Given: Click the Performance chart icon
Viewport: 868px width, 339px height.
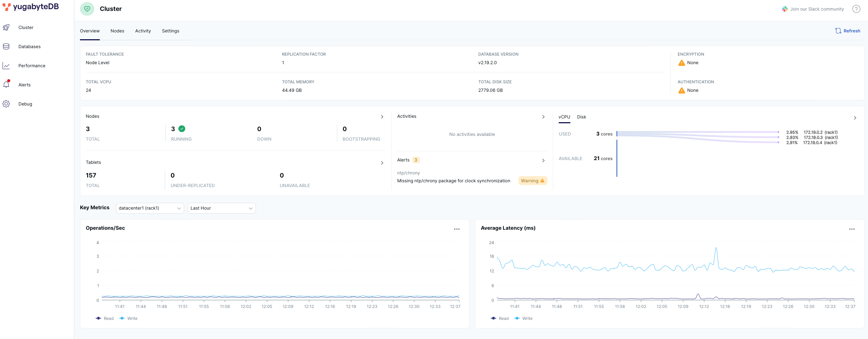Looking at the screenshot, I should pyautogui.click(x=6, y=66).
